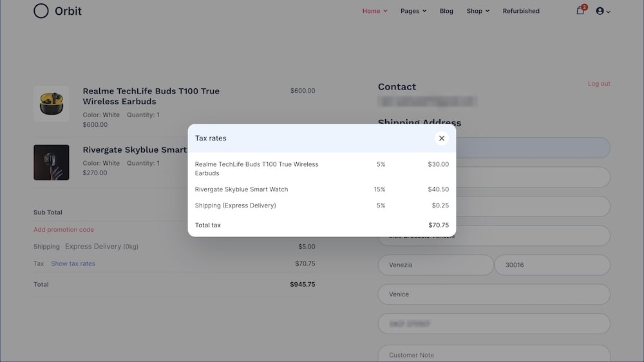Click the smart watch product thumbnail

(x=52, y=162)
